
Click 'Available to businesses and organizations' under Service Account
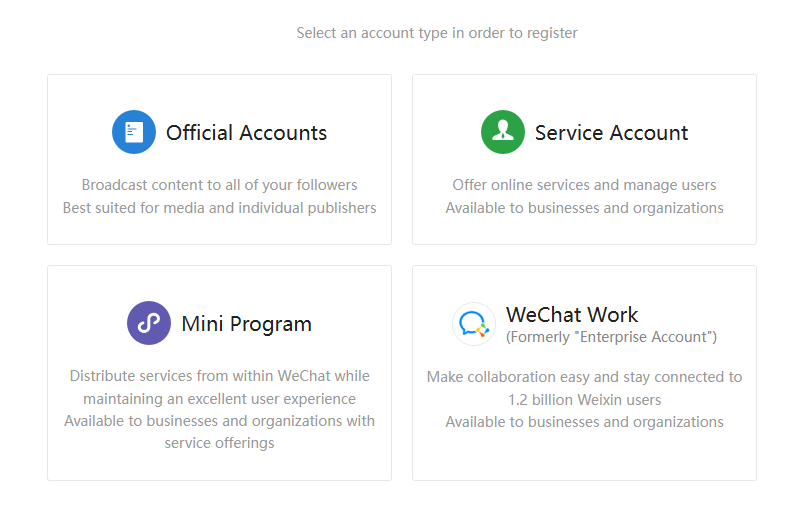pos(584,208)
